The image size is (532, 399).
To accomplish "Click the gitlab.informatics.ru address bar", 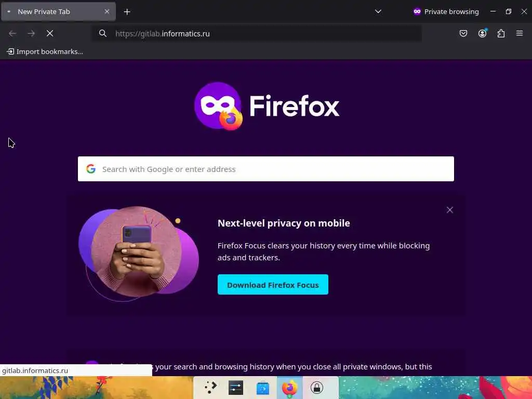I will (x=258, y=34).
